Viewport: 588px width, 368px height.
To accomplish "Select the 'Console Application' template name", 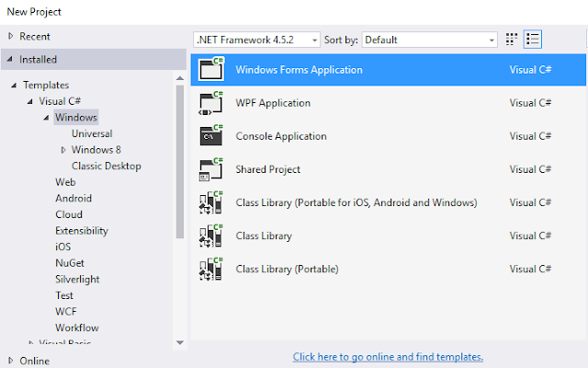I will (x=281, y=136).
